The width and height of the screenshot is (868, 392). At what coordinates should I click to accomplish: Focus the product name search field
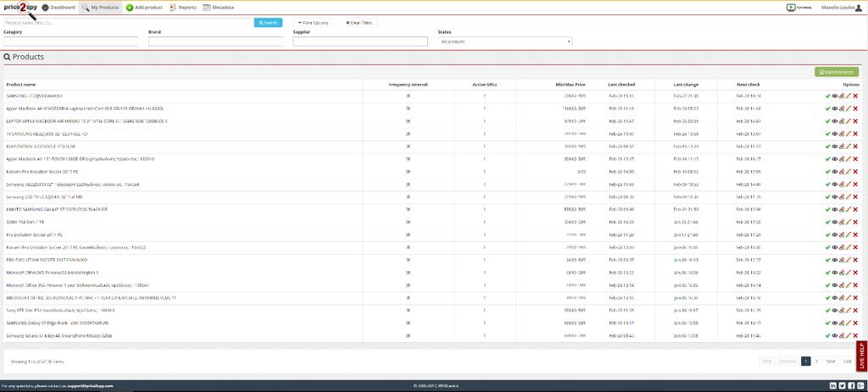(129, 23)
